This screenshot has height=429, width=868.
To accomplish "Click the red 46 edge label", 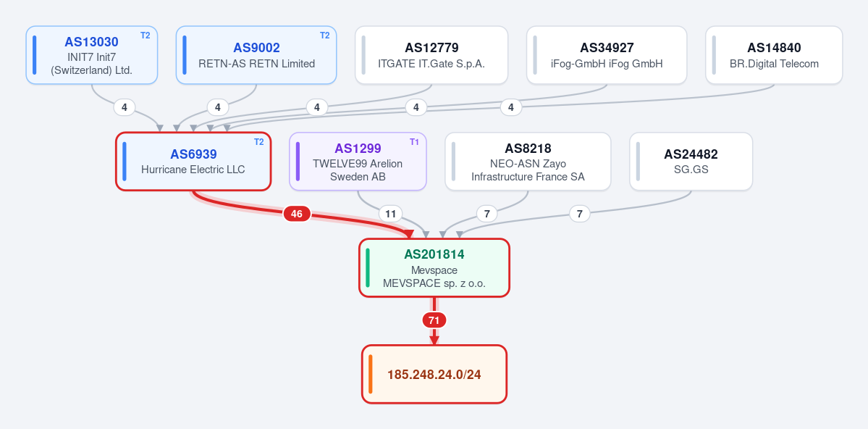I will point(297,214).
